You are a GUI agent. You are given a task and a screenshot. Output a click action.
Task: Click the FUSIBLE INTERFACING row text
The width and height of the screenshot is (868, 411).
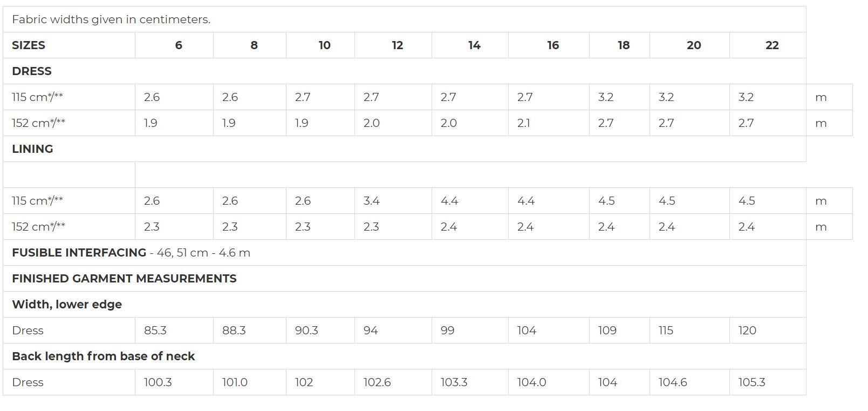click(131, 253)
